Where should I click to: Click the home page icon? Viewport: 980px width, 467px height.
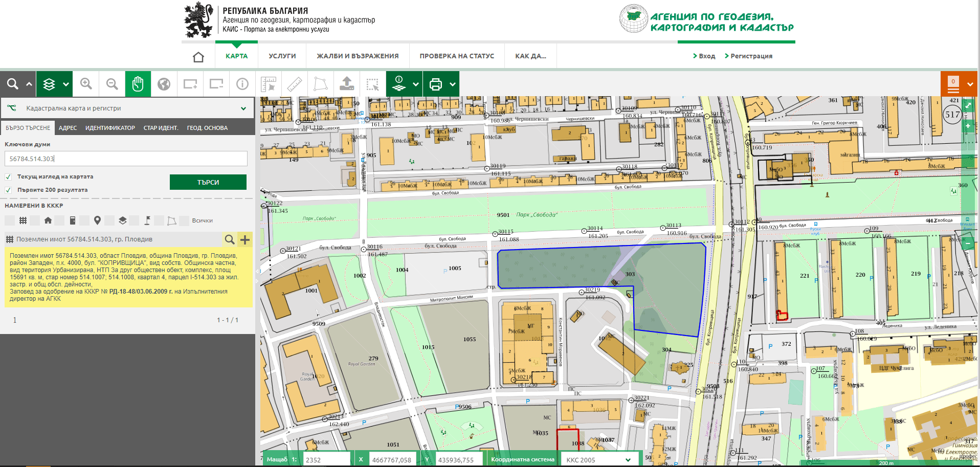point(198,57)
